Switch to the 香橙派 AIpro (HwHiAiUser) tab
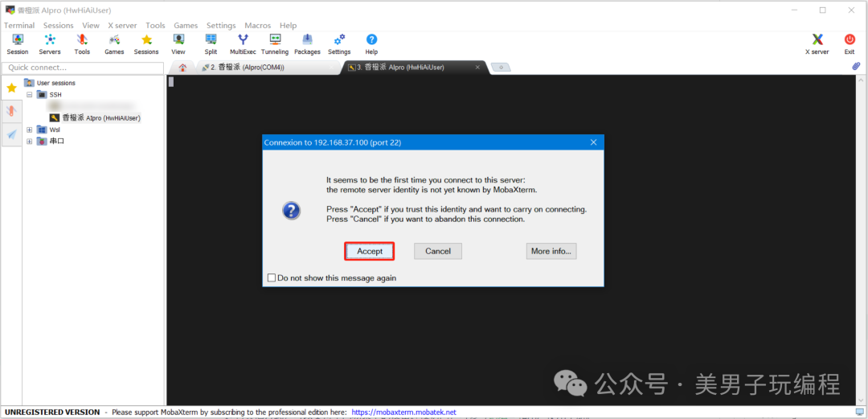 [414, 67]
